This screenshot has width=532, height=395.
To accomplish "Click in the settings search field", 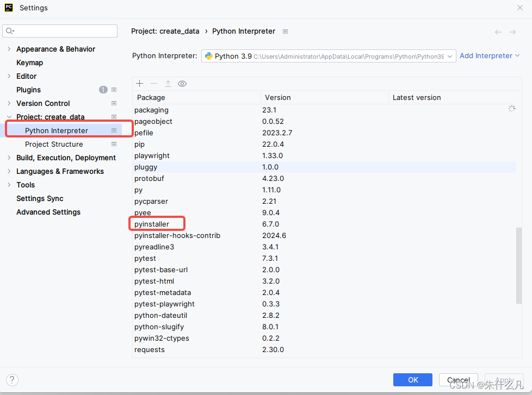I will click(x=60, y=31).
